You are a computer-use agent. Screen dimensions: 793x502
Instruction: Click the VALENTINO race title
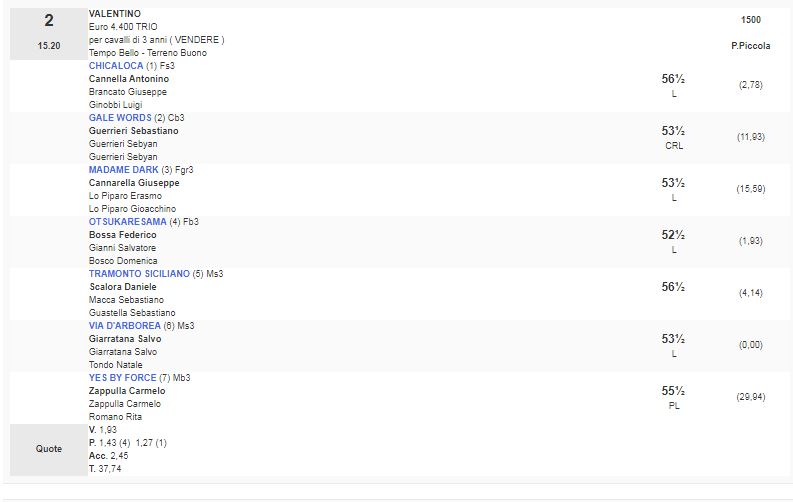coord(115,14)
